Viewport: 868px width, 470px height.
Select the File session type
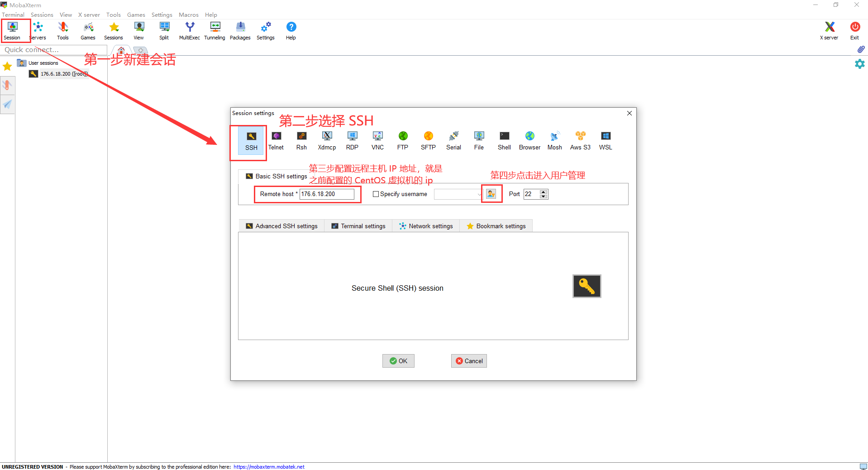(479, 141)
